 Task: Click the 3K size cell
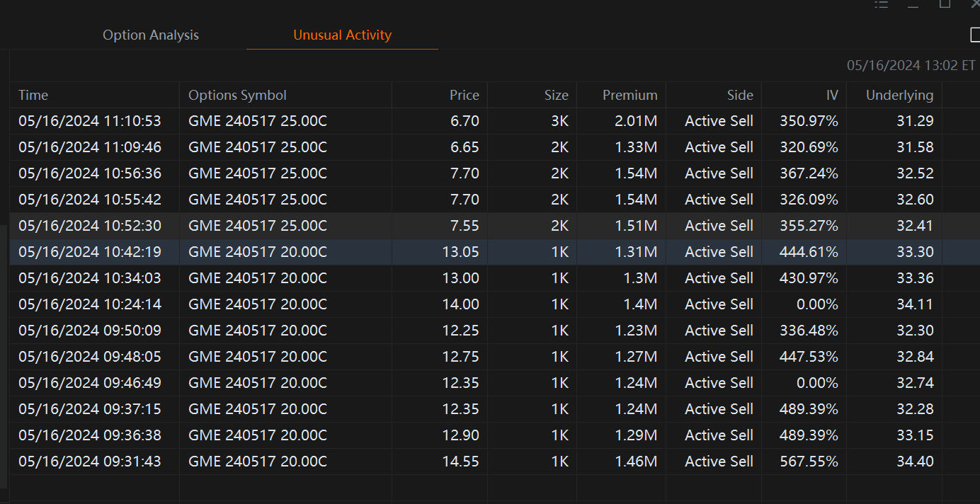pyautogui.click(x=559, y=121)
